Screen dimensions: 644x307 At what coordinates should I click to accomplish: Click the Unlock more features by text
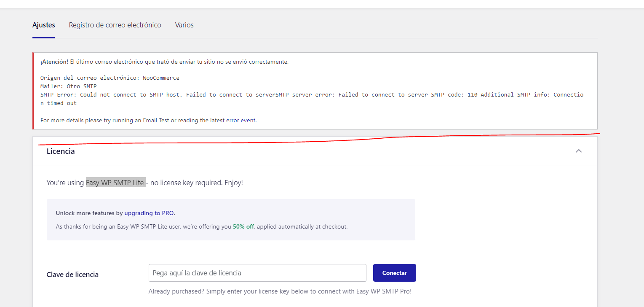coord(89,213)
